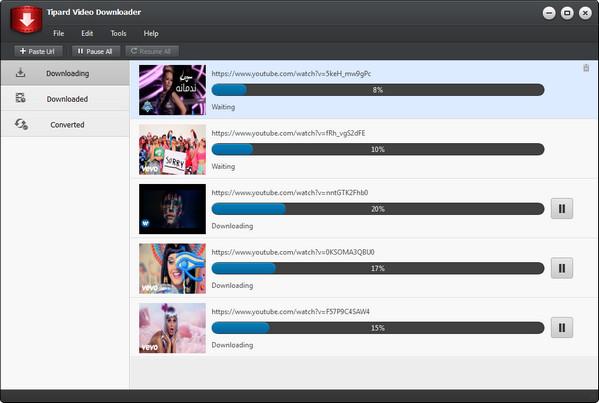Minimize the Tipard Video Downloader window
This screenshot has width=599, height=403.
tap(549, 13)
